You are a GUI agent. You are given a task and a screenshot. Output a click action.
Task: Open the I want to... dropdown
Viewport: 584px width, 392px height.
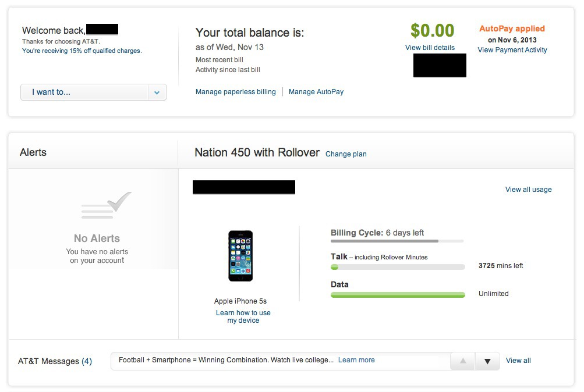pos(93,92)
